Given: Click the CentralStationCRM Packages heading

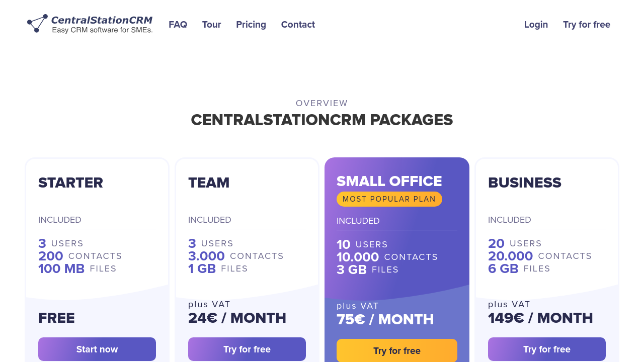Looking at the screenshot, I should pyautogui.click(x=322, y=120).
